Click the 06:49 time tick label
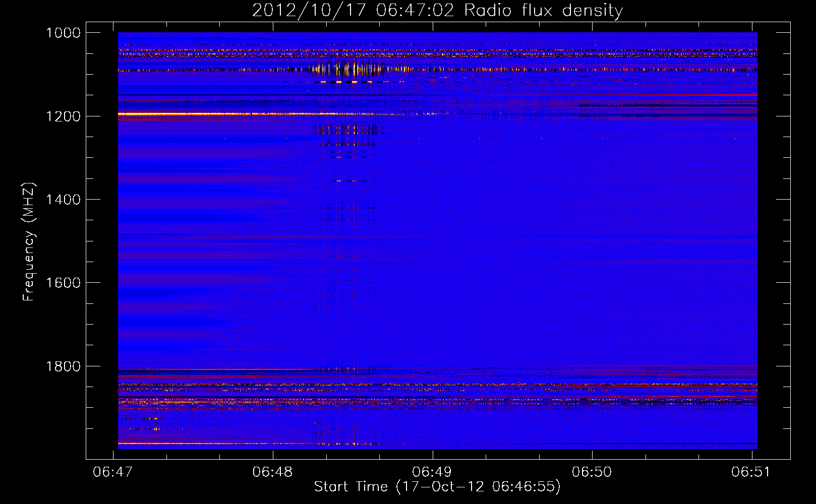 click(432, 472)
